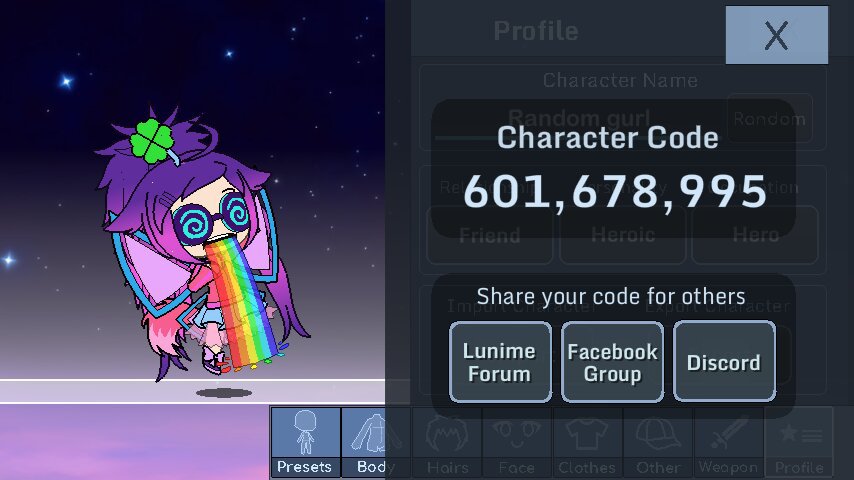Viewport: 854px width, 480px height.
Task: Open the Presets tab
Action: pos(306,442)
